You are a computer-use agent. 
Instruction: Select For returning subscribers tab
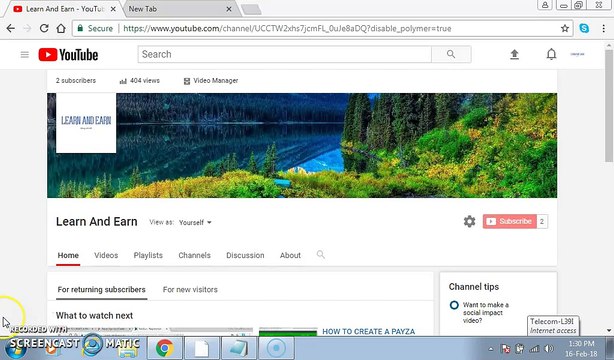click(101, 289)
